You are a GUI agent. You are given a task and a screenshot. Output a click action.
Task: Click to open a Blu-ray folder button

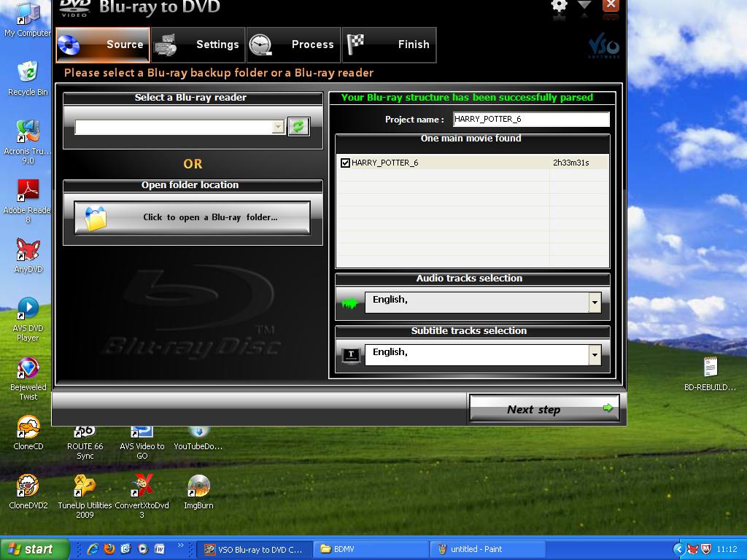tap(193, 217)
